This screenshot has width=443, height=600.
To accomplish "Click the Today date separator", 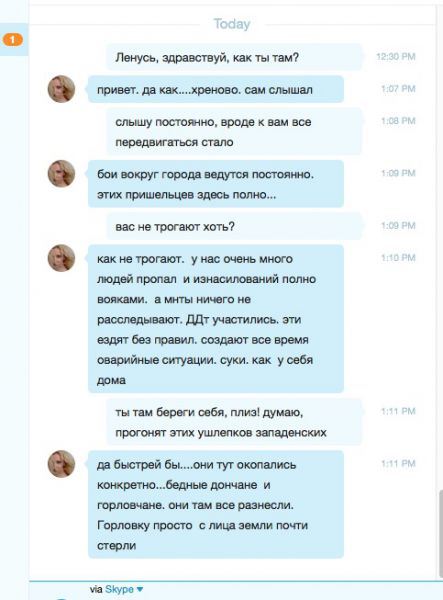I will [x=232, y=24].
